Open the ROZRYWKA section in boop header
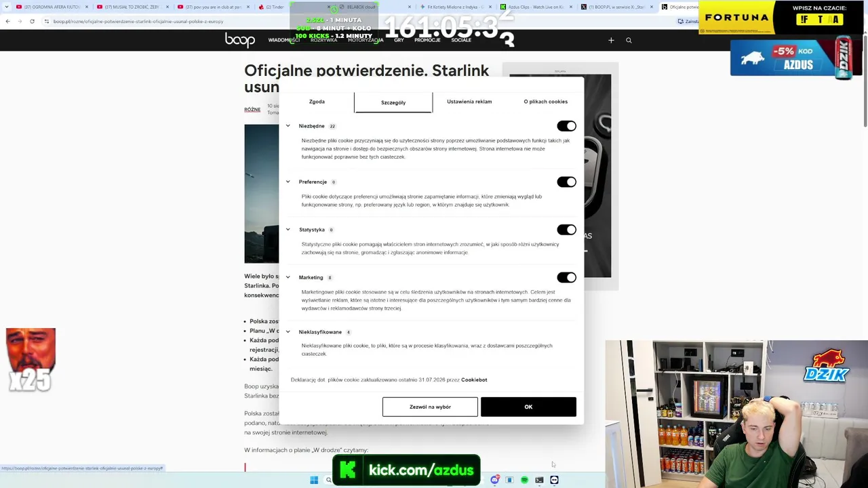868x488 pixels. tap(323, 40)
